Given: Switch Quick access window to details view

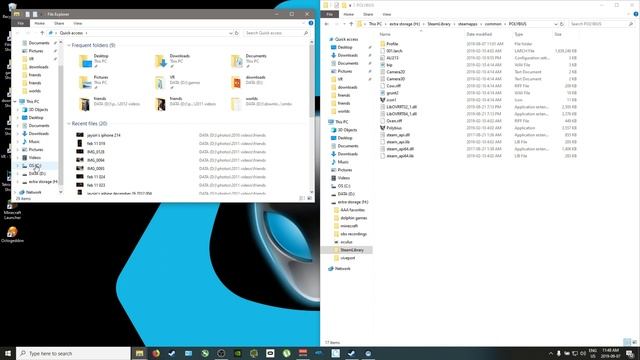Looking at the screenshot, I should pyautogui.click(x=302, y=198).
